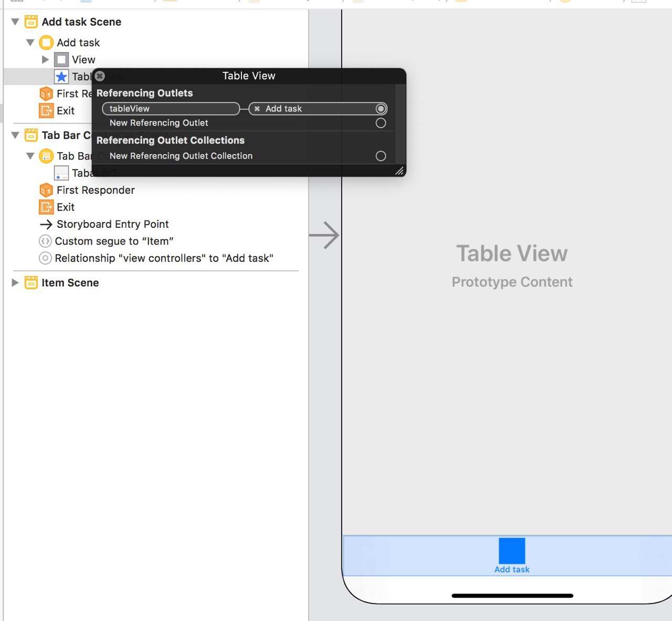Viewport: 672px width, 621px height.
Task: Click the tableView outlet pill
Action: pos(171,109)
